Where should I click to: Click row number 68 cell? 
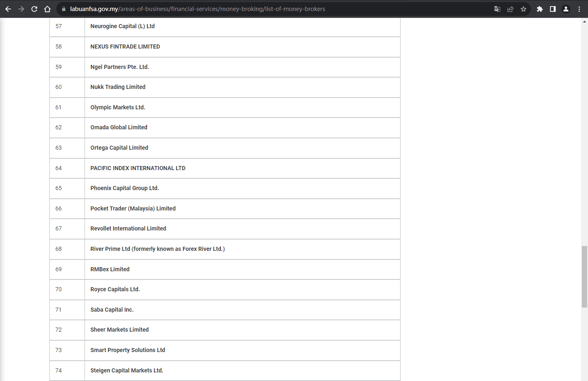67,249
